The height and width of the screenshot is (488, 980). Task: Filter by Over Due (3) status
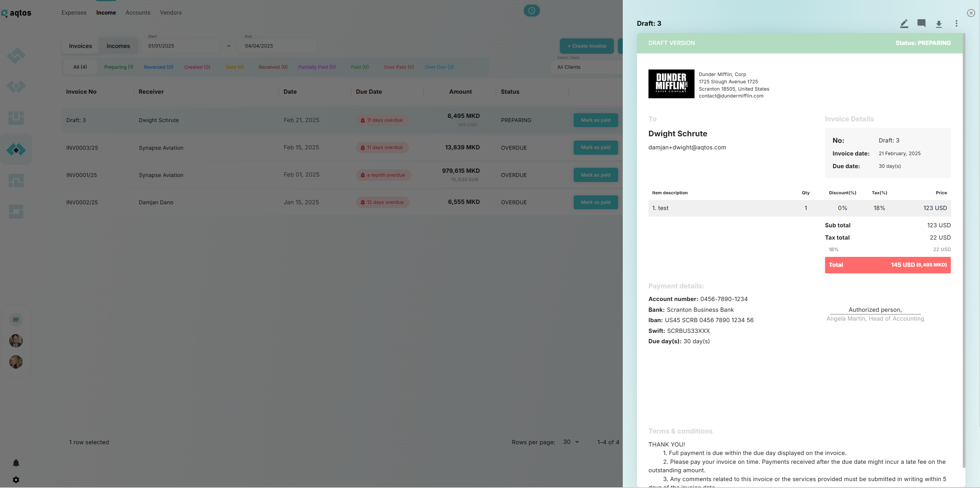point(439,67)
